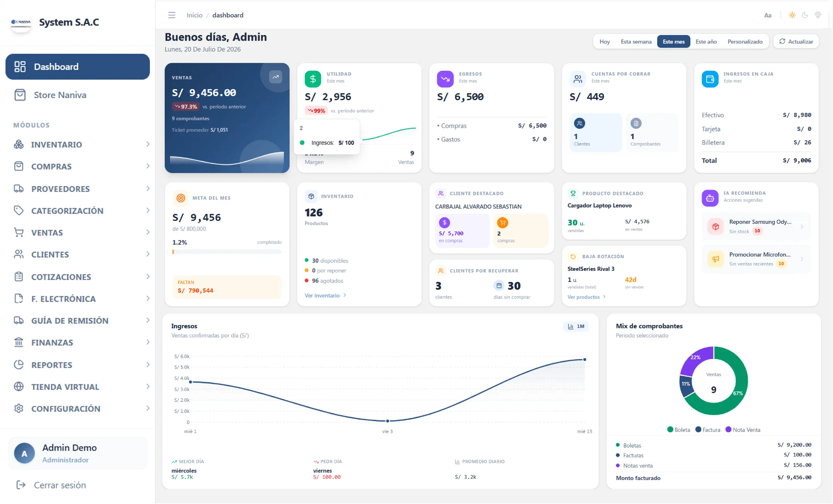Viewport: 833px width, 504px height.
Task: Click the Cerrar sesión logout icon
Action: 21,485
